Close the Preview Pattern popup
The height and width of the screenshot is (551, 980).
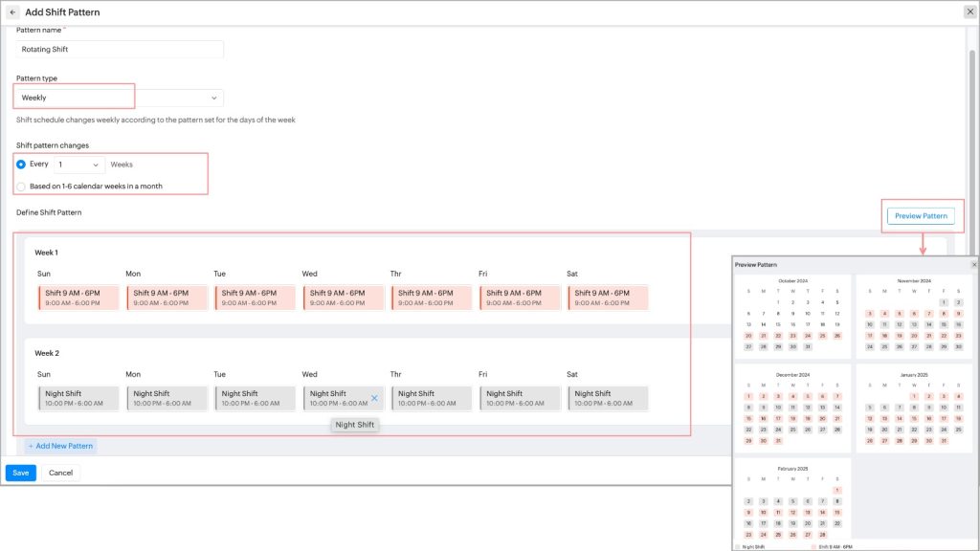click(974, 264)
